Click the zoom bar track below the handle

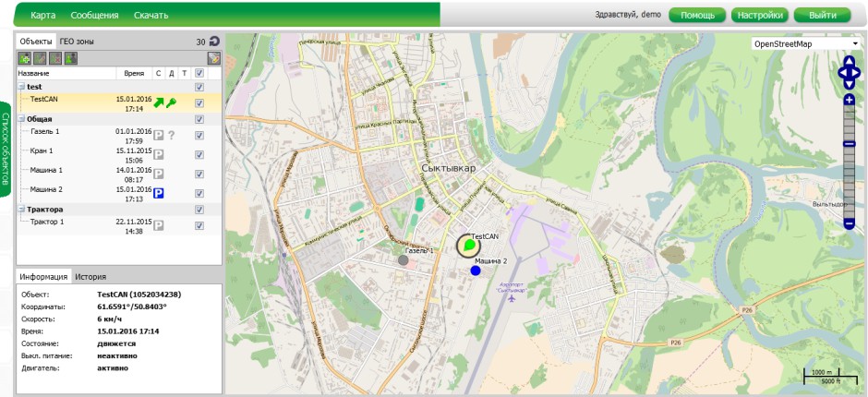850,183
